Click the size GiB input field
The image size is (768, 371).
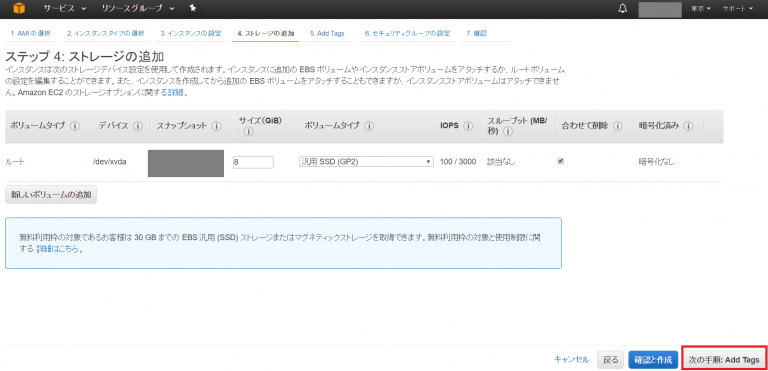pos(253,162)
